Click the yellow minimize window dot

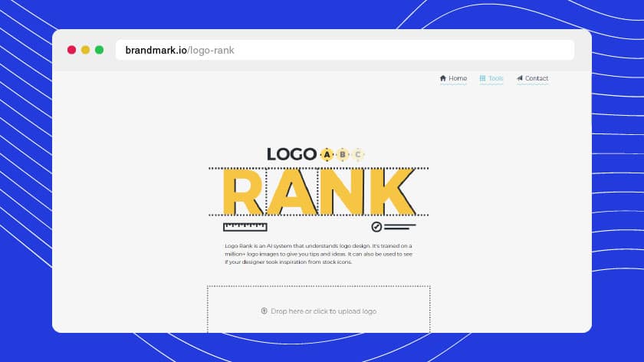pos(85,50)
